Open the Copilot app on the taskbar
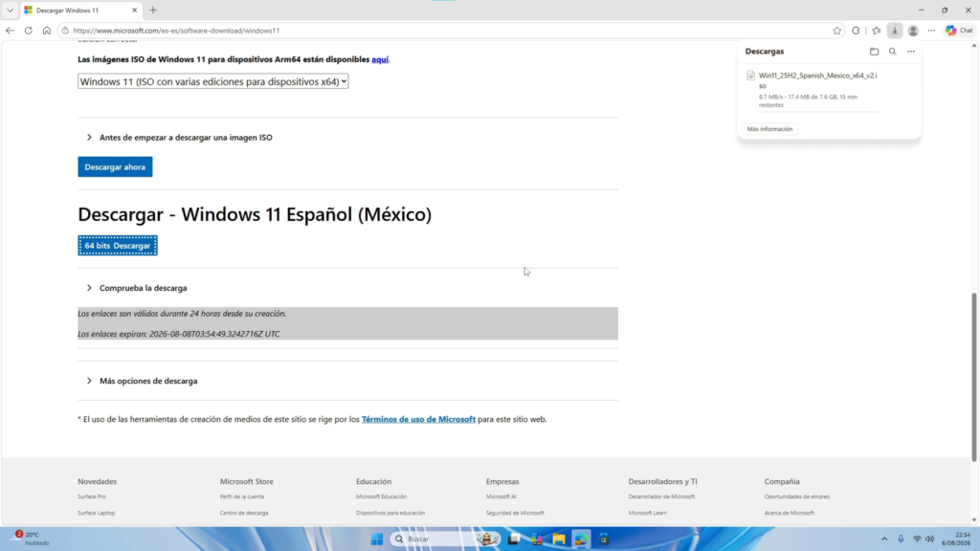 coord(536,540)
